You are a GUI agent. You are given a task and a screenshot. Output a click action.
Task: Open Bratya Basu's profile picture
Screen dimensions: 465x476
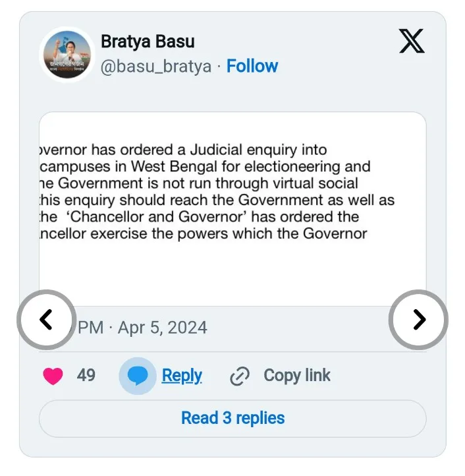[x=67, y=54]
